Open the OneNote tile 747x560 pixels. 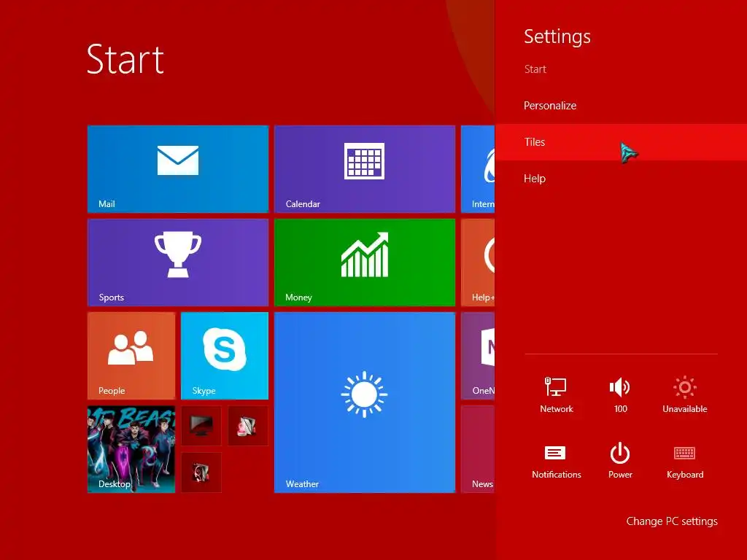point(478,356)
